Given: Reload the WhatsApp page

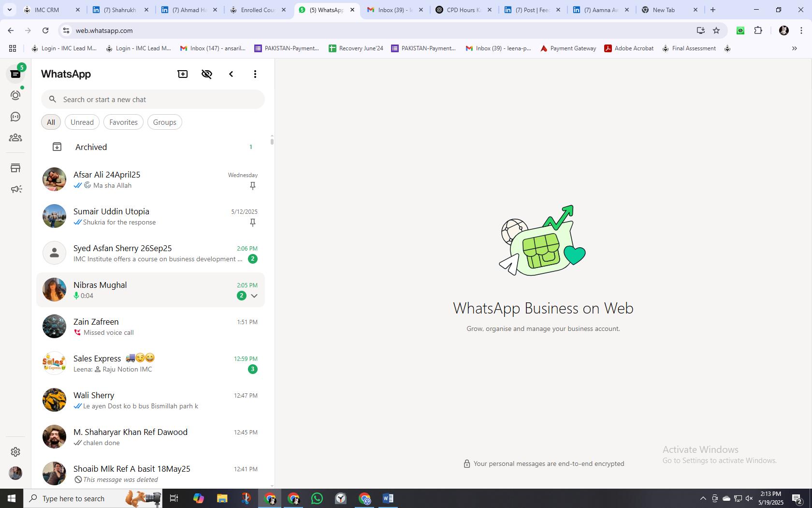Looking at the screenshot, I should [x=45, y=30].
